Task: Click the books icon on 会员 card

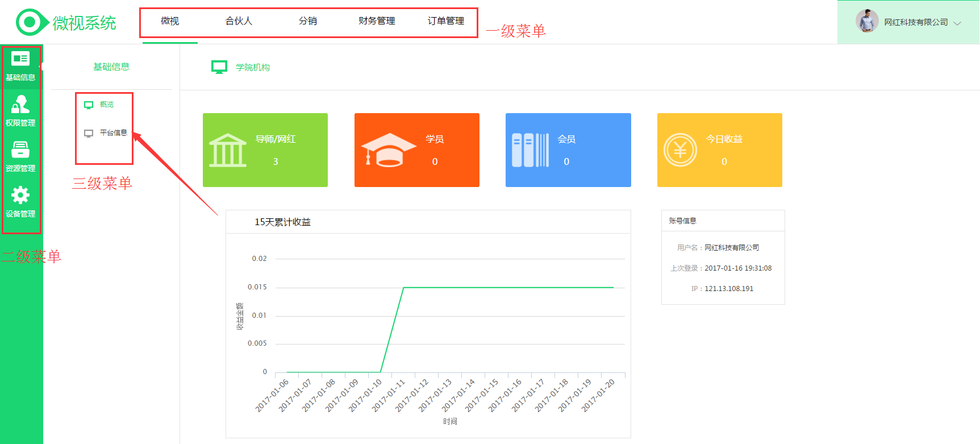Action: tap(531, 150)
